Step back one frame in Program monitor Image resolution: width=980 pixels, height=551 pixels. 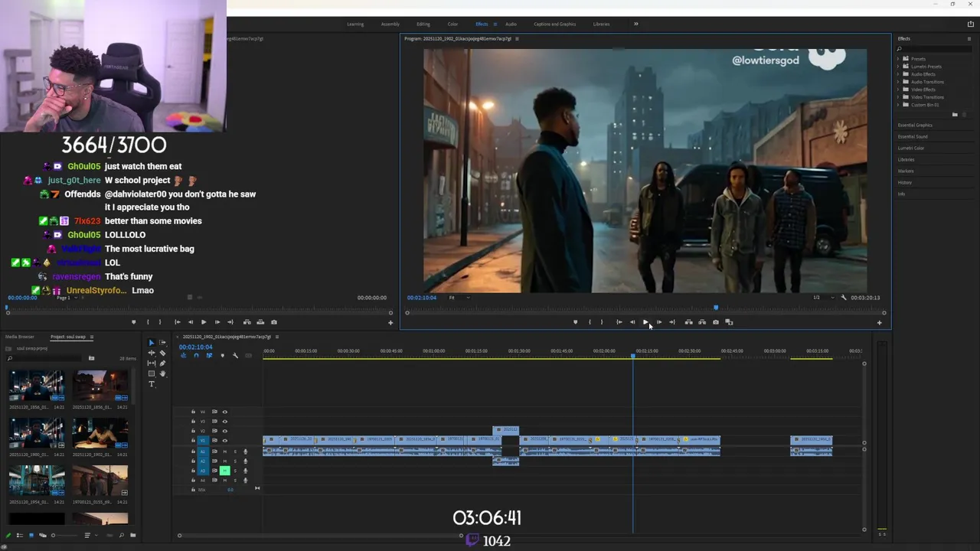point(632,322)
